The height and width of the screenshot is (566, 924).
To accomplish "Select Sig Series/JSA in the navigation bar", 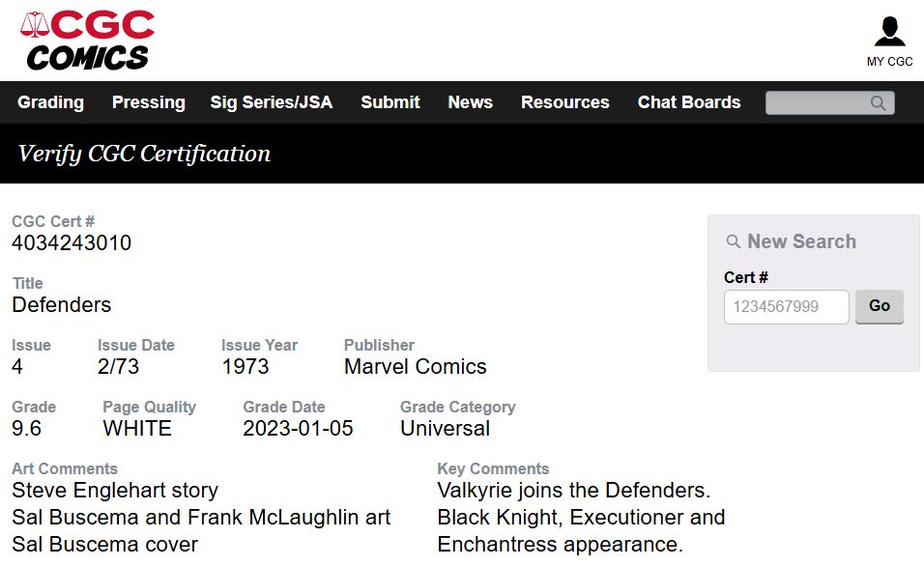I will [271, 102].
